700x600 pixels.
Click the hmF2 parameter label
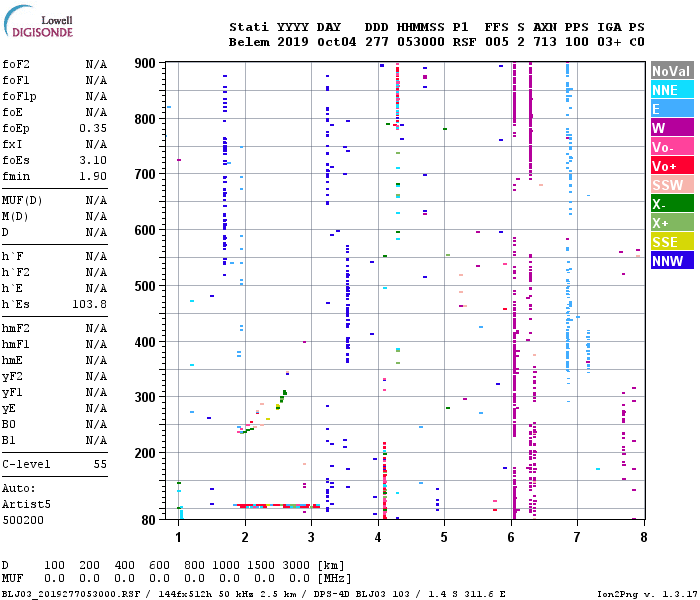16,329
